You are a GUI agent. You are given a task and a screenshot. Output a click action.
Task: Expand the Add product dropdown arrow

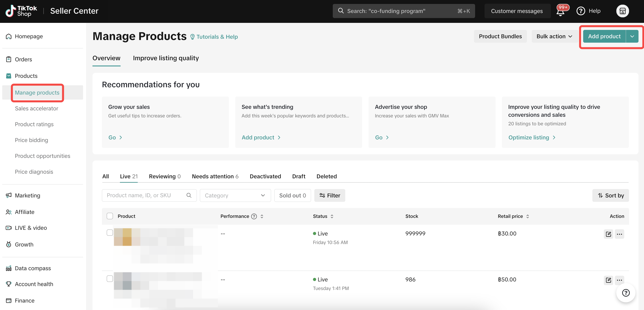[632, 36]
